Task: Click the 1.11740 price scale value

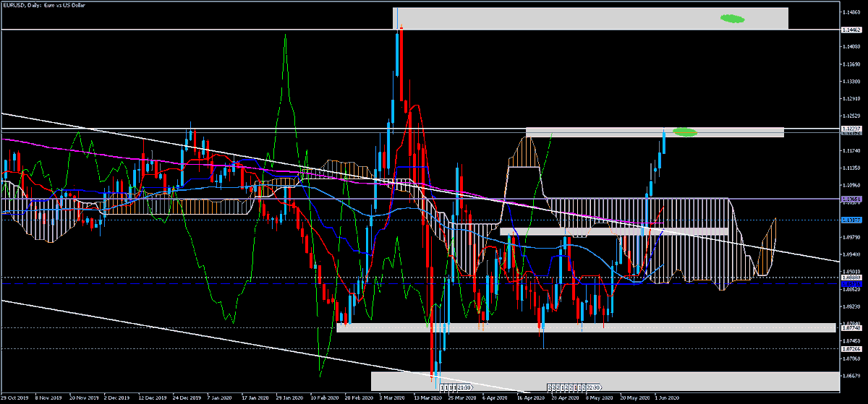Action: (x=851, y=150)
